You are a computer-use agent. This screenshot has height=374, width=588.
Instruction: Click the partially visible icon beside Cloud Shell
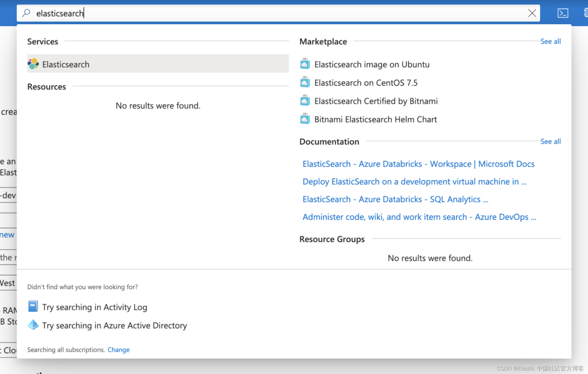[x=585, y=13]
